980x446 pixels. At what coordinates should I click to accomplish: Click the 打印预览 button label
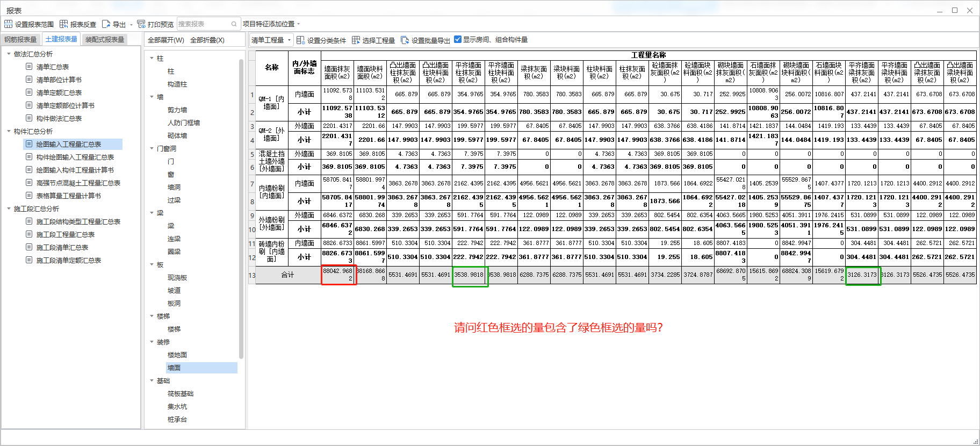[x=161, y=24]
